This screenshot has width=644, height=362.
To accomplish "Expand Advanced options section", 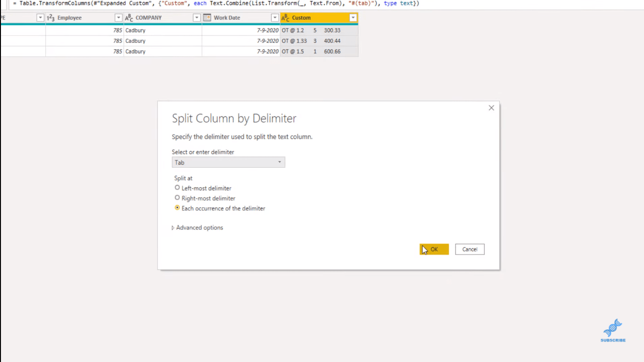I will tap(198, 228).
